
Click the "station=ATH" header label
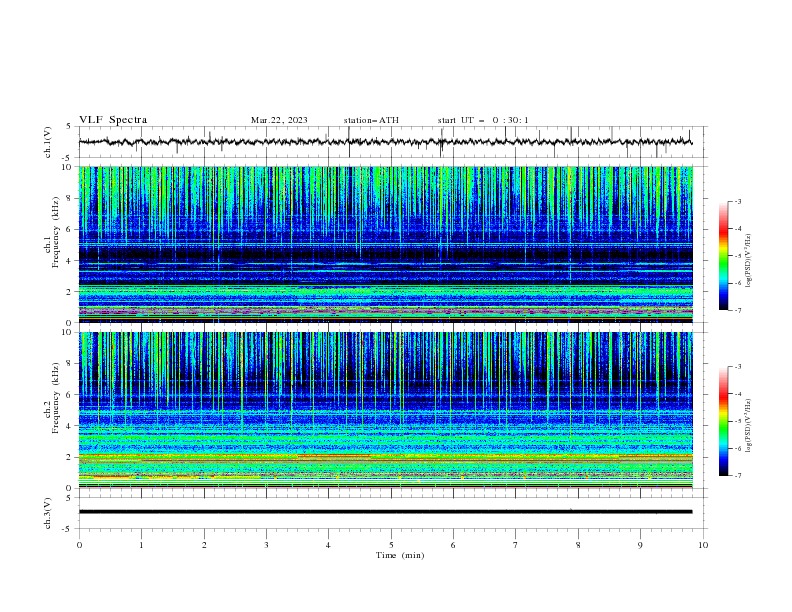point(371,120)
